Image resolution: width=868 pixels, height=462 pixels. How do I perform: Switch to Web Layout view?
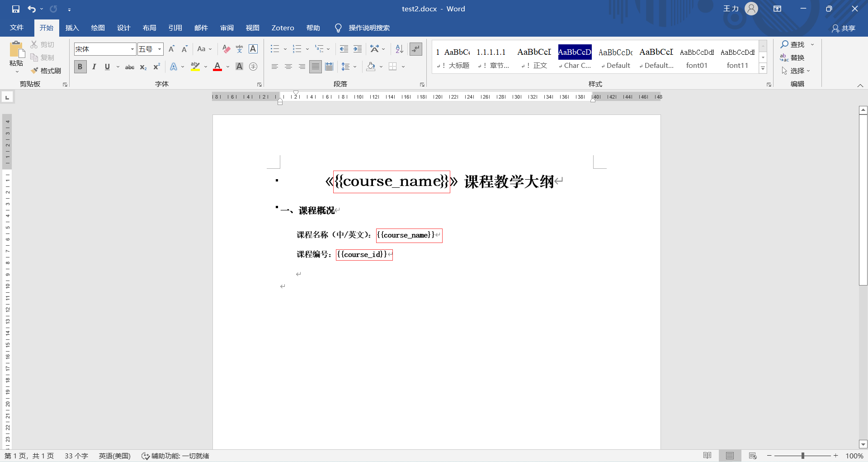(x=752, y=456)
